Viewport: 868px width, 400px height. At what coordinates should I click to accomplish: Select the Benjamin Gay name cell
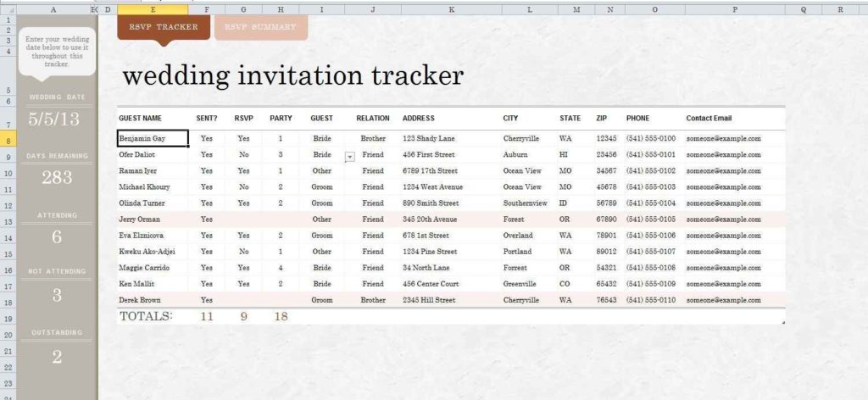coord(153,138)
